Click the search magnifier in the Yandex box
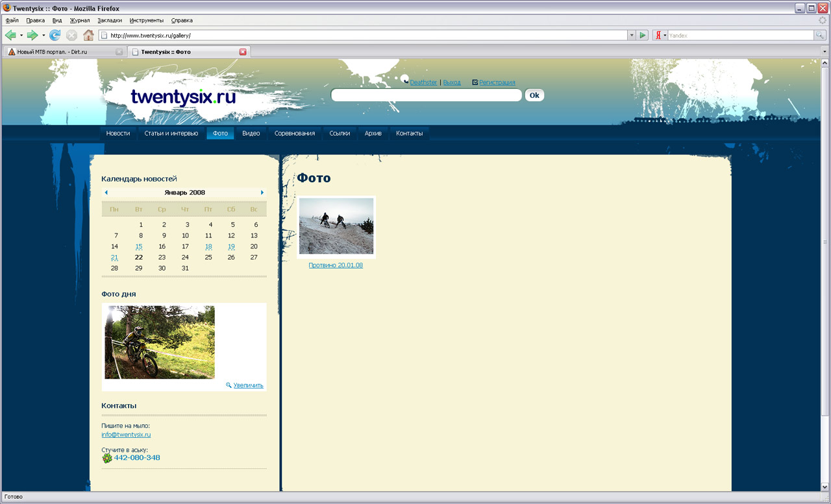This screenshot has height=504, width=831. pyautogui.click(x=820, y=35)
